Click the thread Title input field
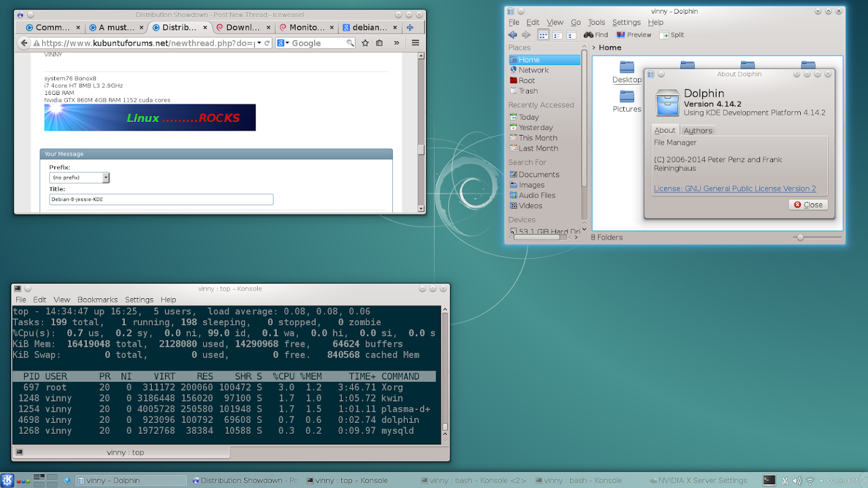Image resolution: width=868 pixels, height=488 pixels. tap(161, 199)
